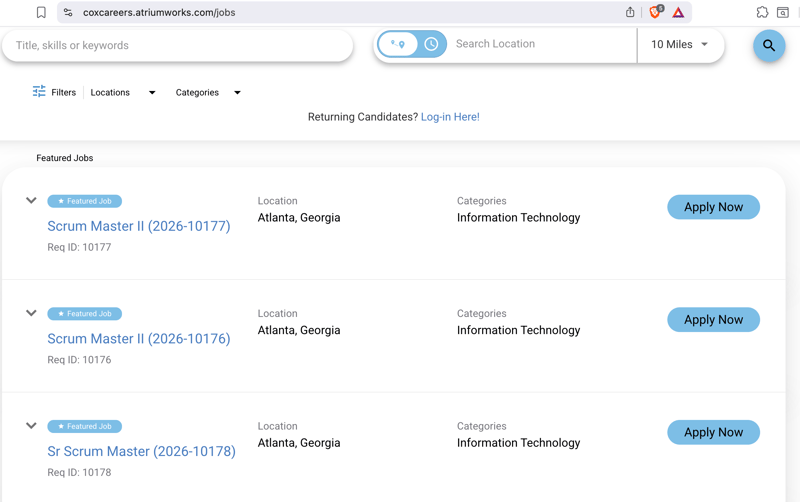Click the browser bookmark icon
The width and height of the screenshot is (800, 502).
click(41, 13)
